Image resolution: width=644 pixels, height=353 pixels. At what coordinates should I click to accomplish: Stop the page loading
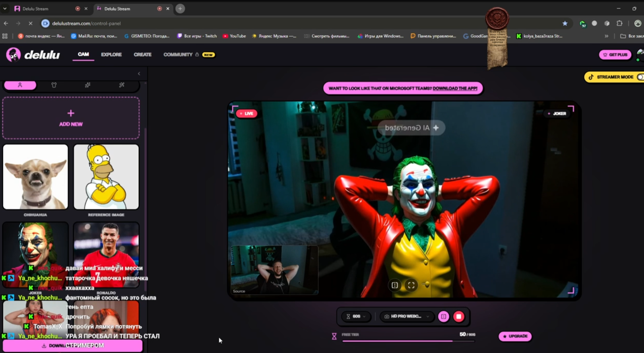click(x=30, y=23)
